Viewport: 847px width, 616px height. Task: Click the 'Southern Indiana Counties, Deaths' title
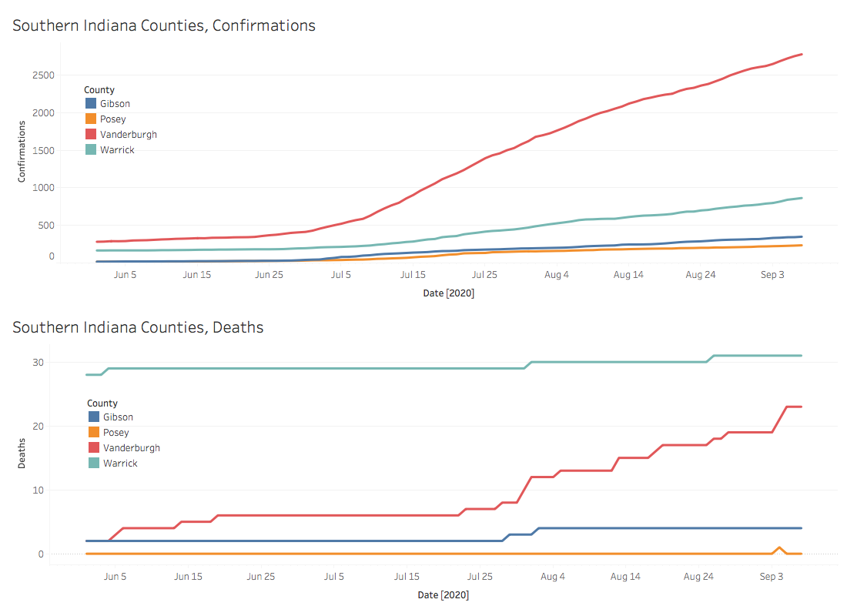coord(138,328)
